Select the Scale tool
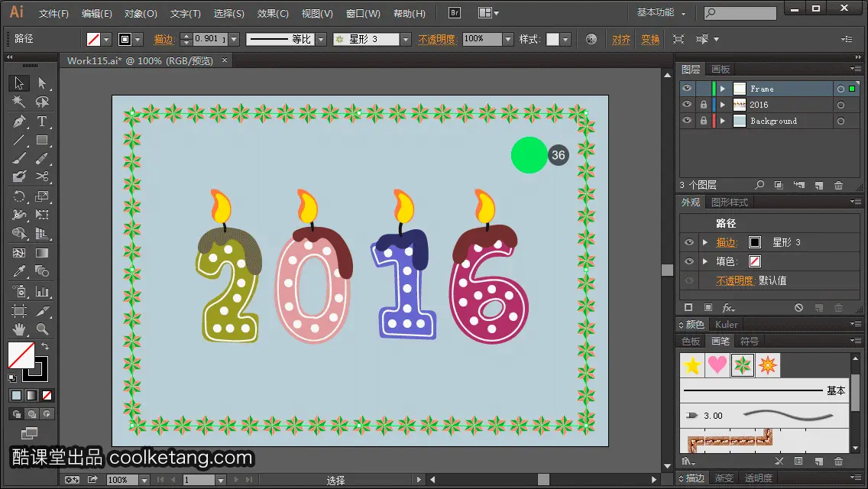 coord(42,196)
